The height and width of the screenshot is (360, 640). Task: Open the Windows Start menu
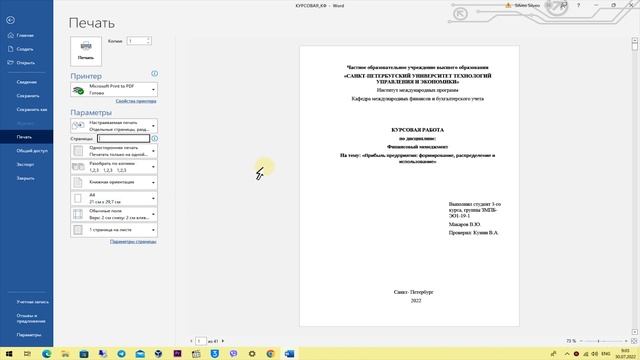tap(9, 353)
